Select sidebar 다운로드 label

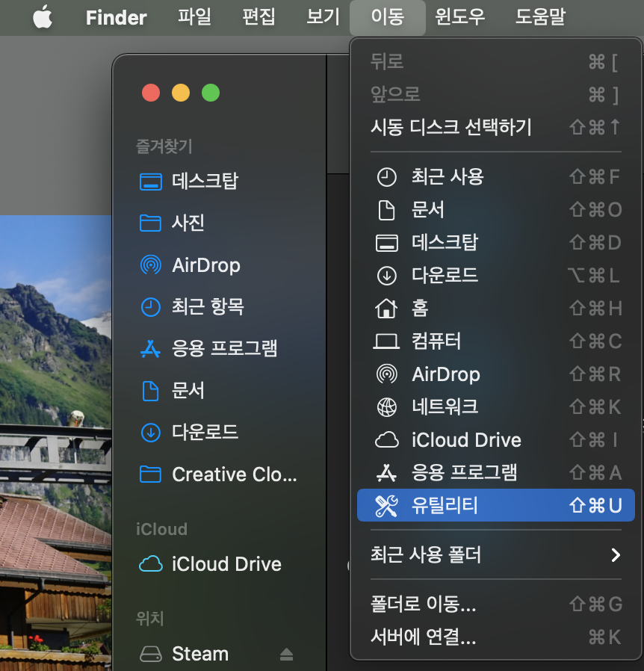[x=205, y=433]
